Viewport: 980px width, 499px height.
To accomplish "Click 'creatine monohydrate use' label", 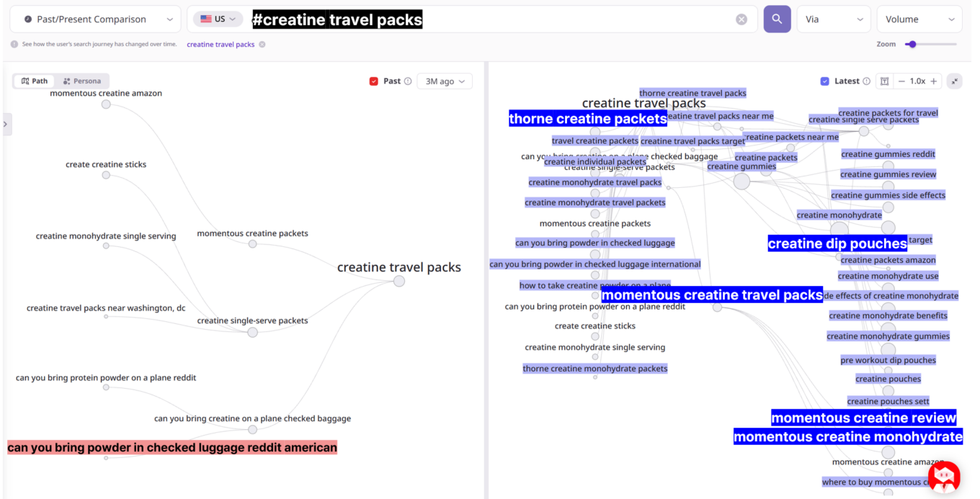I will click(x=888, y=276).
